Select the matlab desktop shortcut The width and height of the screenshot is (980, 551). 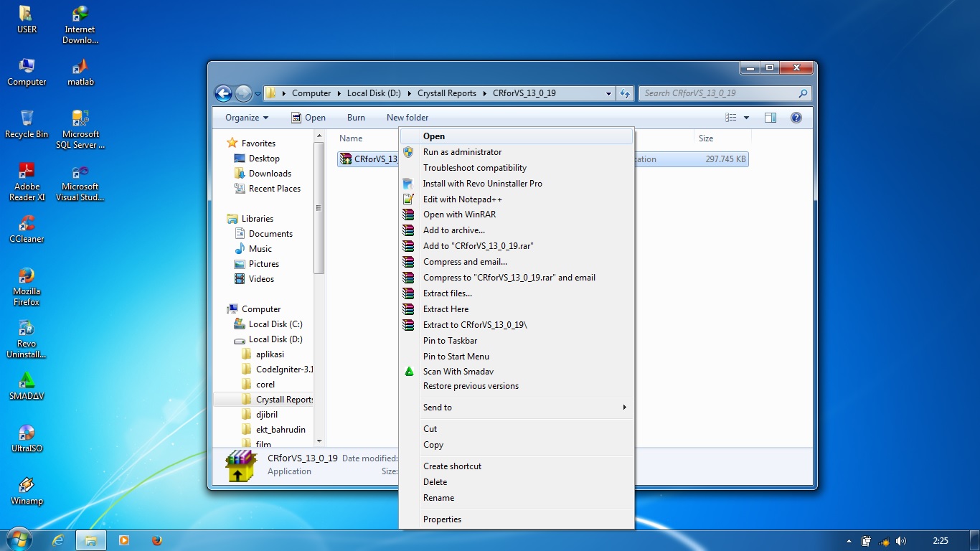[x=80, y=72]
